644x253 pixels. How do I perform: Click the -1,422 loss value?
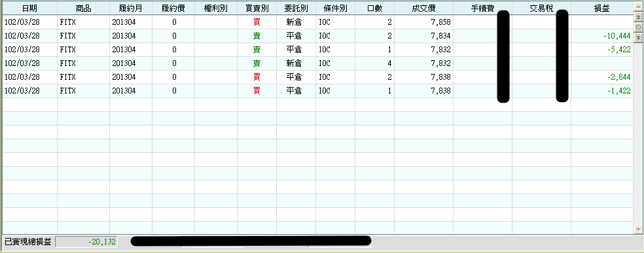coord(618,91)
